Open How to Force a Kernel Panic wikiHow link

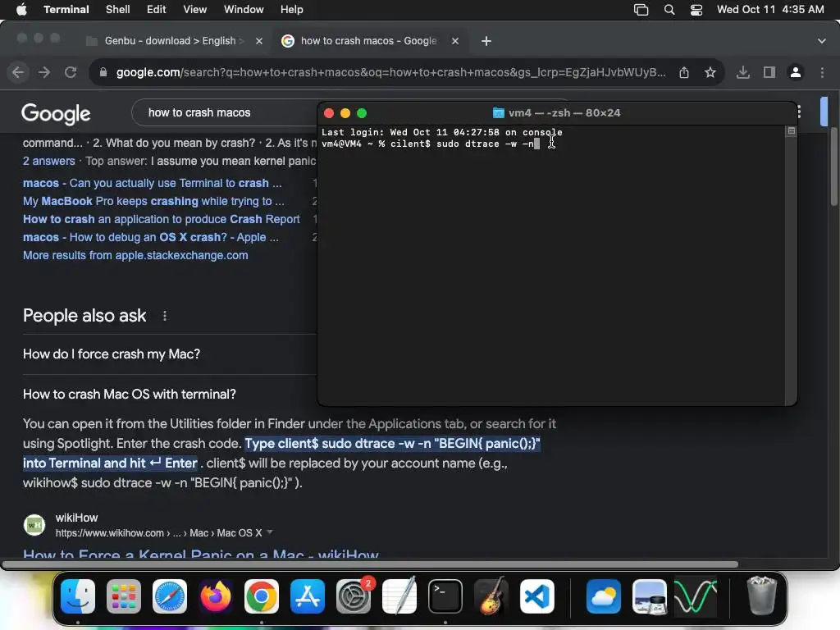[x=201, y=554]
